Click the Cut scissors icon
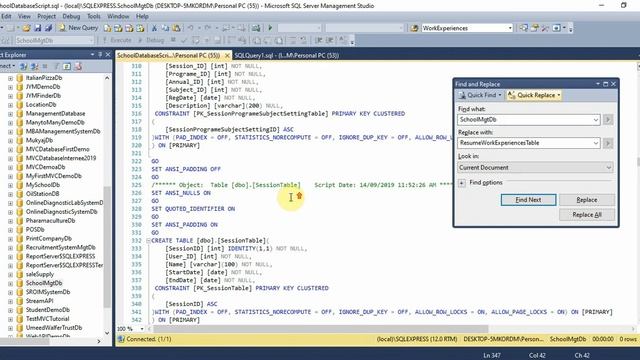The height and width of the screenshot is (360, 640). (x=154, y=28)
